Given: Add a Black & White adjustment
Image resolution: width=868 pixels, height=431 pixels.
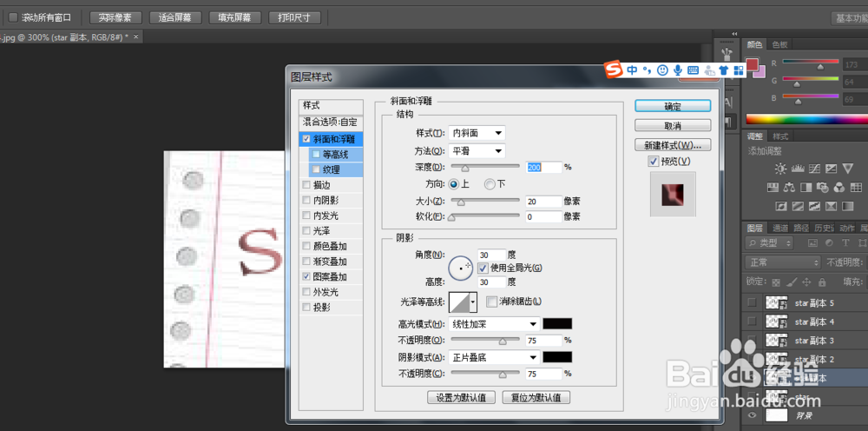Looking at the screenshot, I should click(x=806, y=187).
